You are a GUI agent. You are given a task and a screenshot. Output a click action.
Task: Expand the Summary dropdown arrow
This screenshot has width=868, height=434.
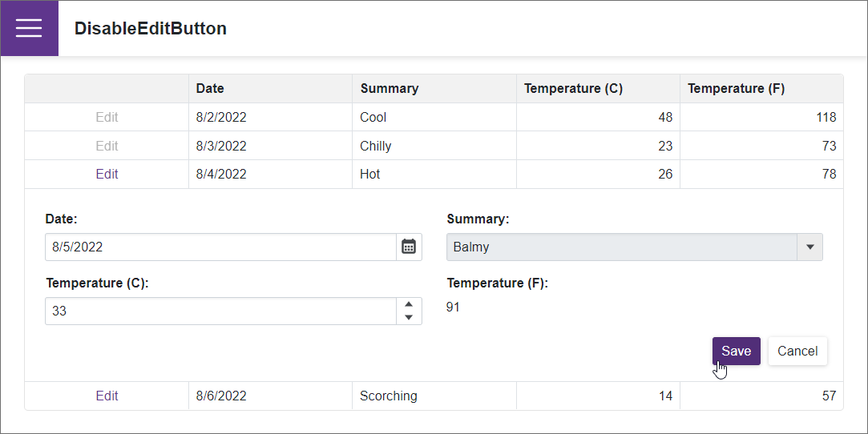click(809, 247)
